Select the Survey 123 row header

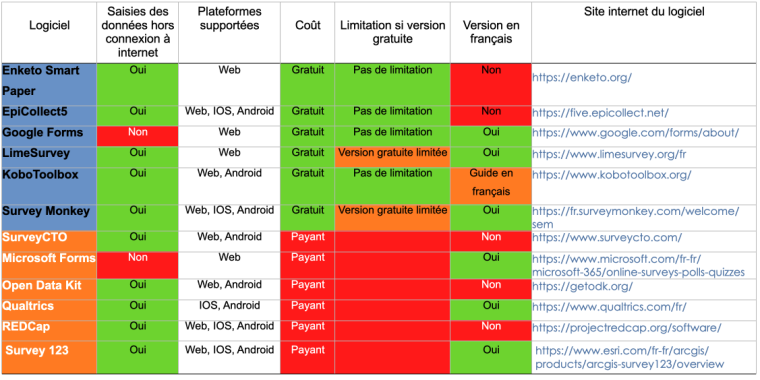pyautogui.click(x=48, y=357)
